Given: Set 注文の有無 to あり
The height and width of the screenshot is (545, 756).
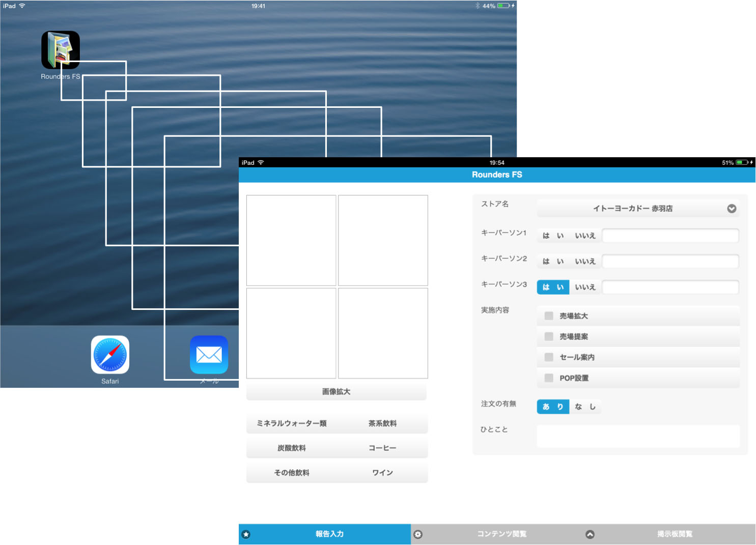Looking at the screenshot, I should tap(553, 407).
